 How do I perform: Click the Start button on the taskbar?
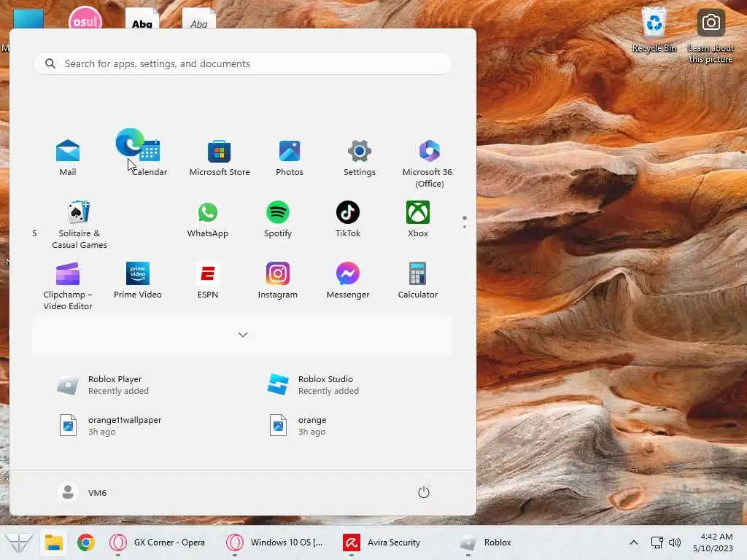pos(19,542)
